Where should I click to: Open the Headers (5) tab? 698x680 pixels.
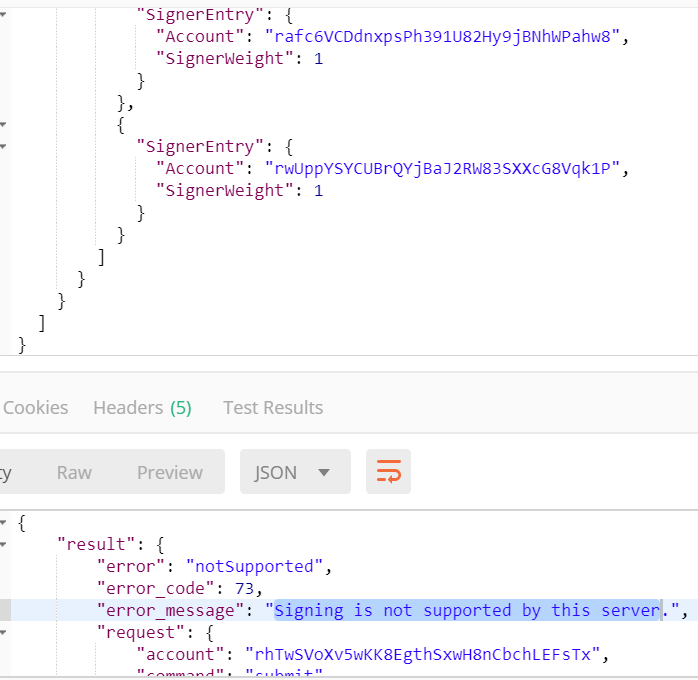tap(142, 408)
